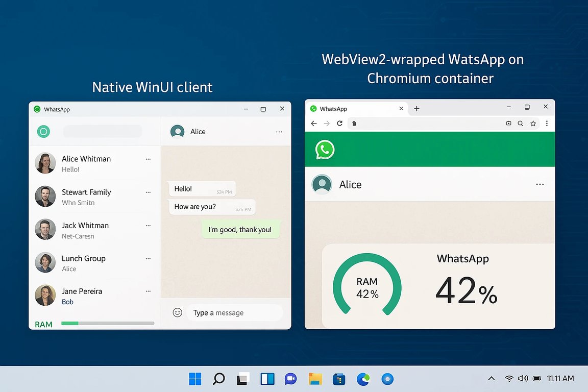Click the search icon in Chrome's toolbar
Image resolution: width=588 pixels, height=392 pixels.
click(x=520, y=123)
